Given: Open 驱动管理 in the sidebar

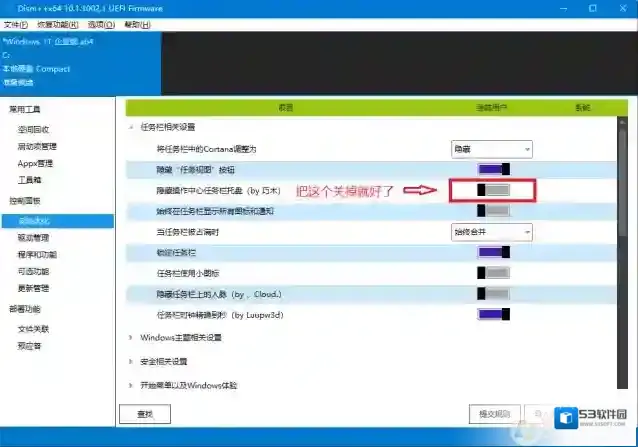Looking at the screenshot, I should 33,238.
